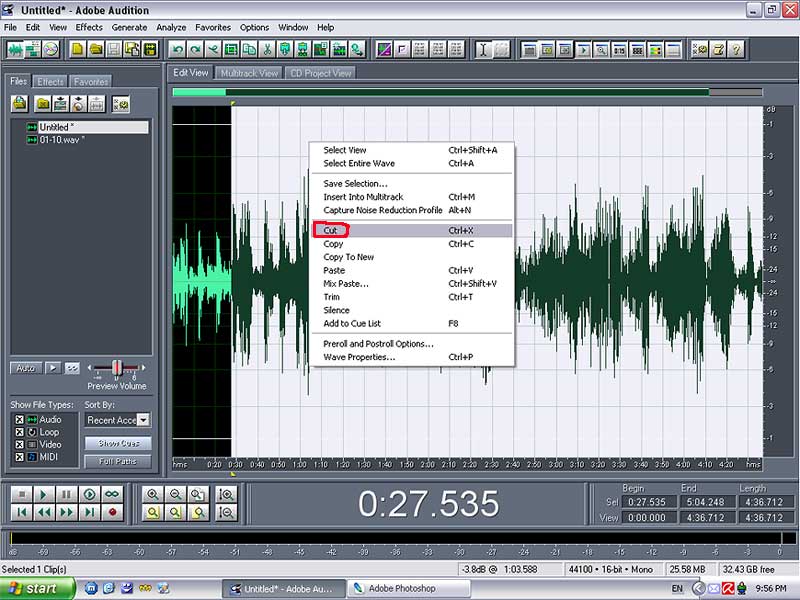Toggle the Auto preview button
Image resolution: width=800 pixels, height=600 pixels.
26,368
